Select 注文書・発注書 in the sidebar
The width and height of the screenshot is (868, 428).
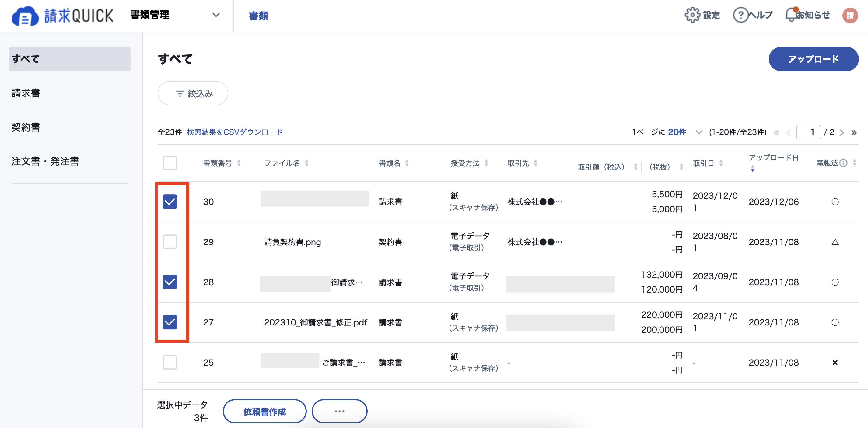click(45, 161)
